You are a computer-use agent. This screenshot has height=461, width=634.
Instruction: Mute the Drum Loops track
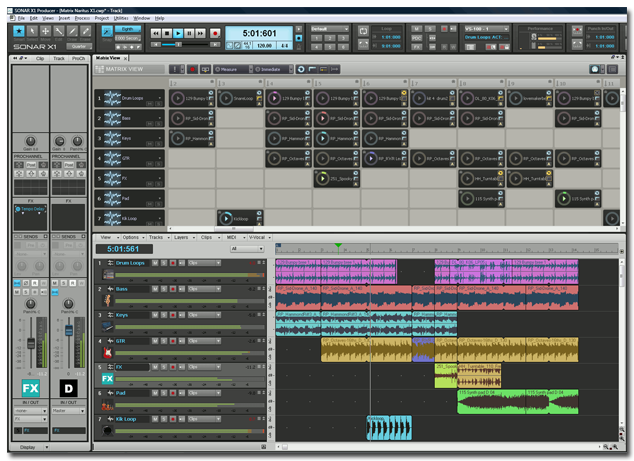155,263
